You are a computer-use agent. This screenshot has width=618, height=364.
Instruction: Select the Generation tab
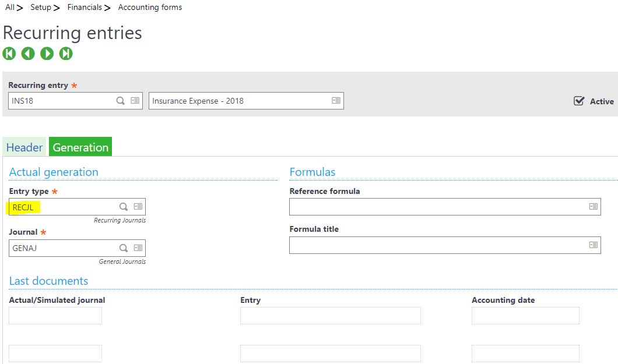click(x=80, y=147)
